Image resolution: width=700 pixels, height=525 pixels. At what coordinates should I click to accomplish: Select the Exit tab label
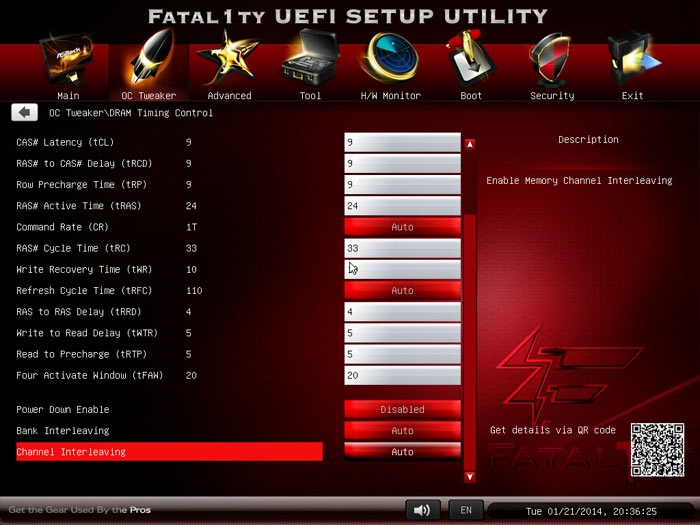pos(633,96)
